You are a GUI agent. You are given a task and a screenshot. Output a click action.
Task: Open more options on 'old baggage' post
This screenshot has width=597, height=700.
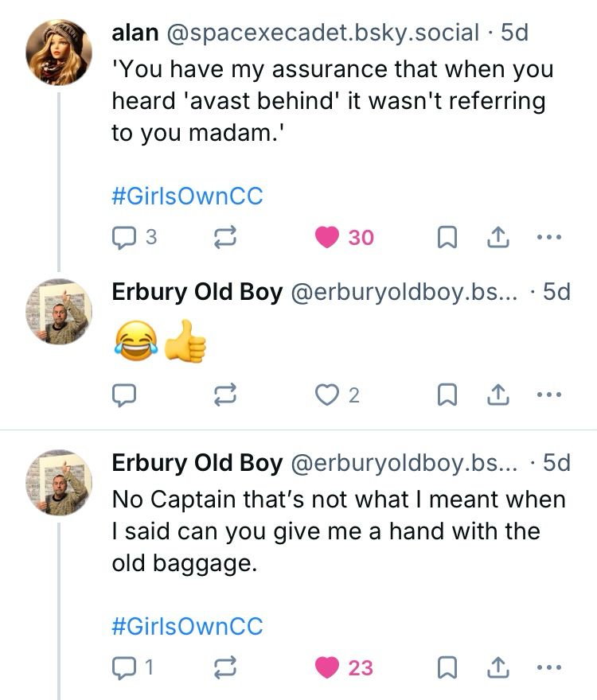point(549,668)
